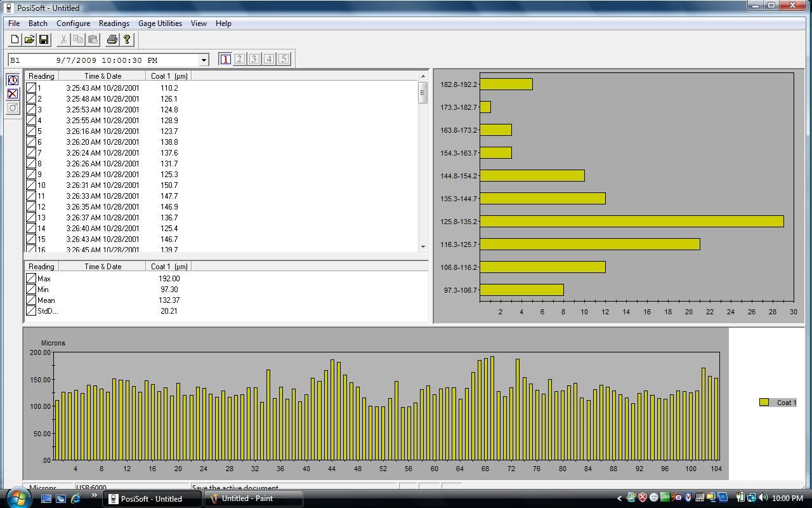Image resolution: width=812 pixels, height=508 pixels.
Task: Click readings list scroll down arrow
Action: [423, 246]
